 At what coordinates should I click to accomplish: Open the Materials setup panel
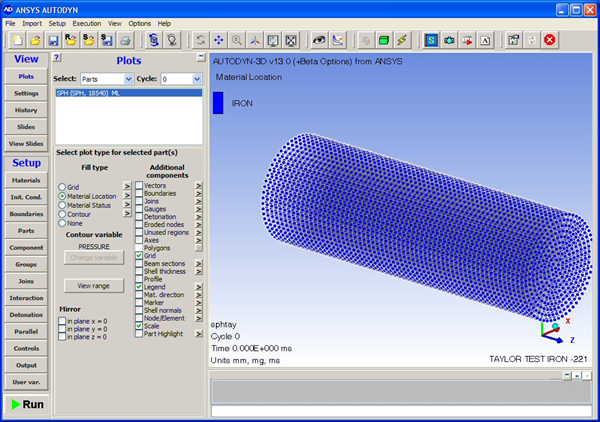(x=26, y=180)
